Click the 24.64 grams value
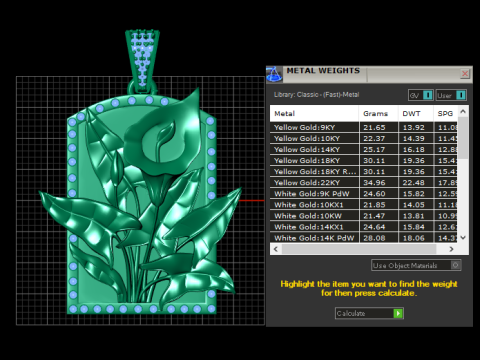 pos(374,227)
